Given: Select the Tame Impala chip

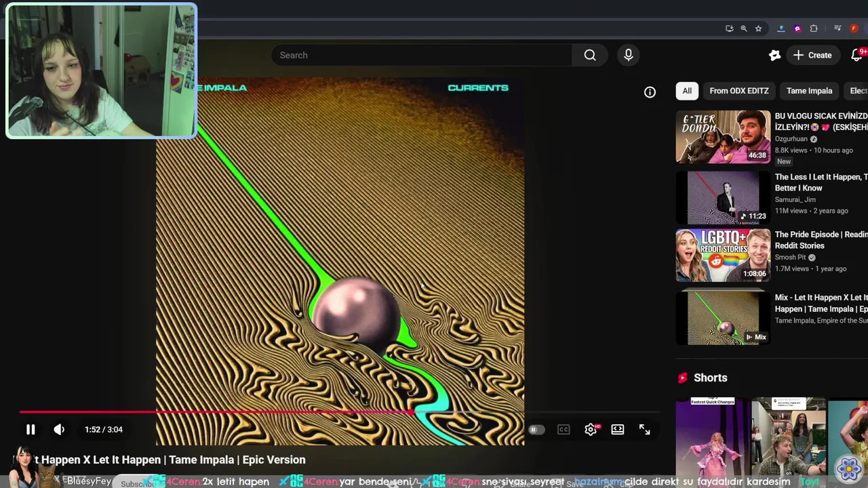Looking at the screenshot, I should [809, 91].
